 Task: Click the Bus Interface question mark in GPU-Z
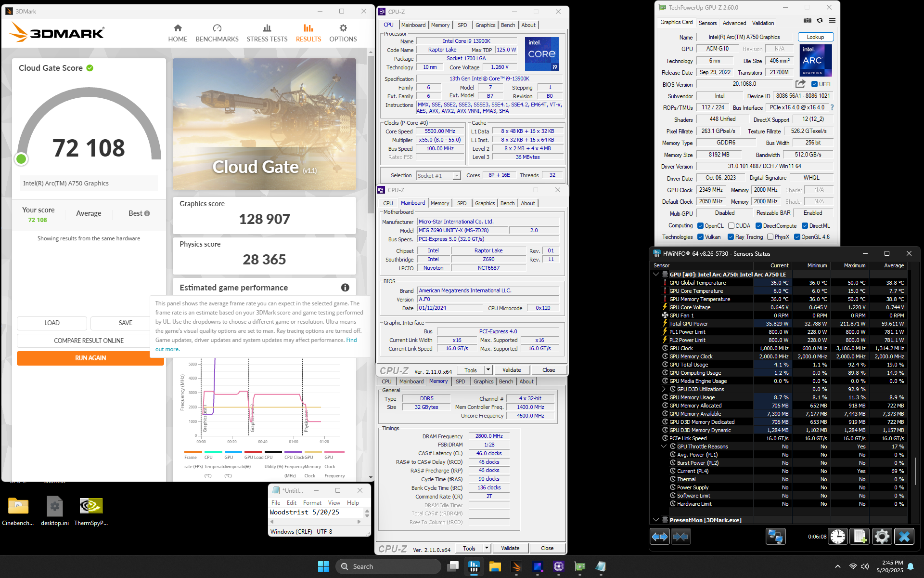pyautogui.click(x=832, y=107)
